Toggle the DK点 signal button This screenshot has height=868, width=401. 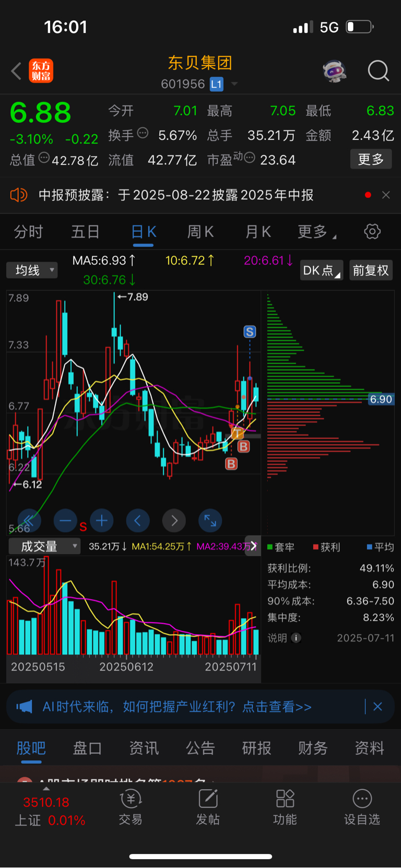pos(321,270)
